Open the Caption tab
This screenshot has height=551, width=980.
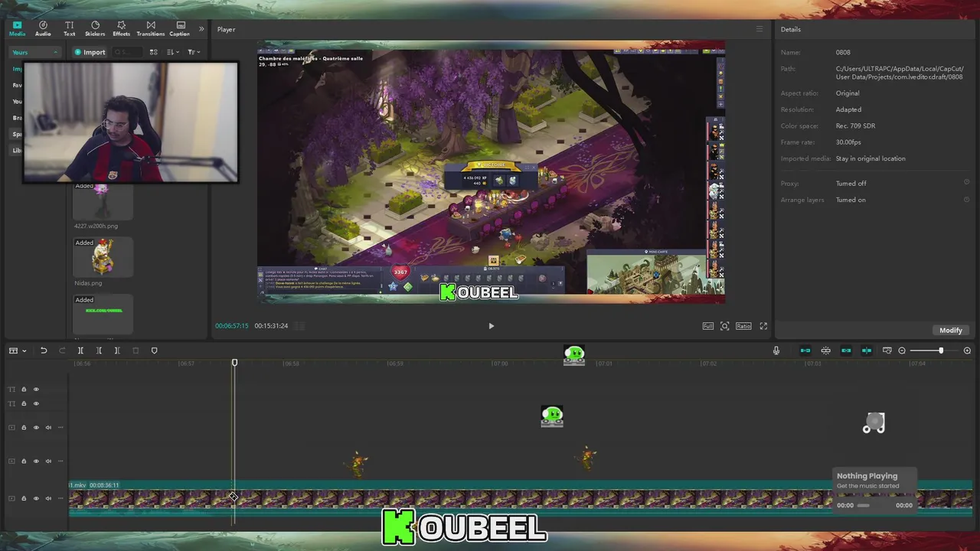[180, 29]
